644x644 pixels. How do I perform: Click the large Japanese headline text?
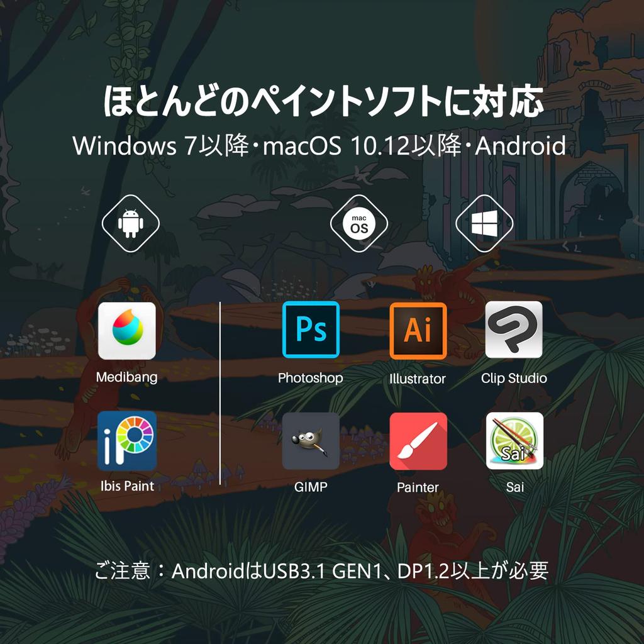click(323, 102)
